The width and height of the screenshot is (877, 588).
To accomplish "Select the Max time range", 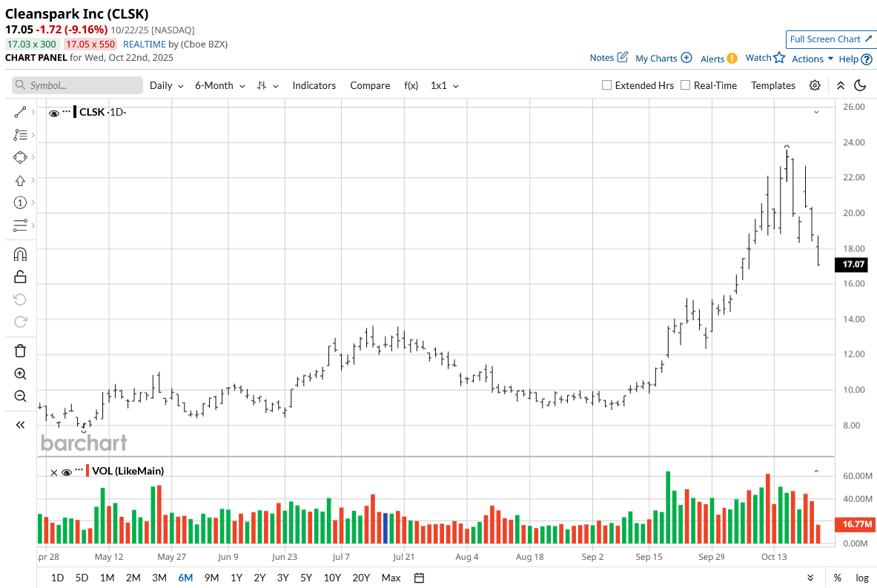I will tap(391, 578).
